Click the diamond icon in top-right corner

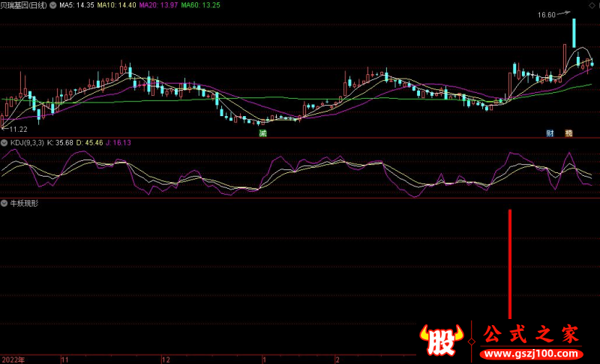593,5
